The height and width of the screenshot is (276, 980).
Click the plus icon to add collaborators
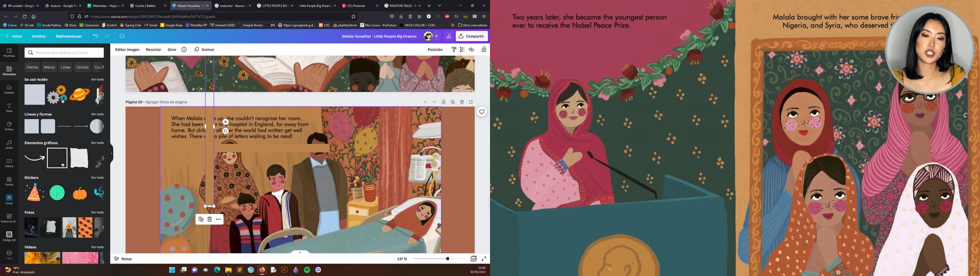point(437,36)
